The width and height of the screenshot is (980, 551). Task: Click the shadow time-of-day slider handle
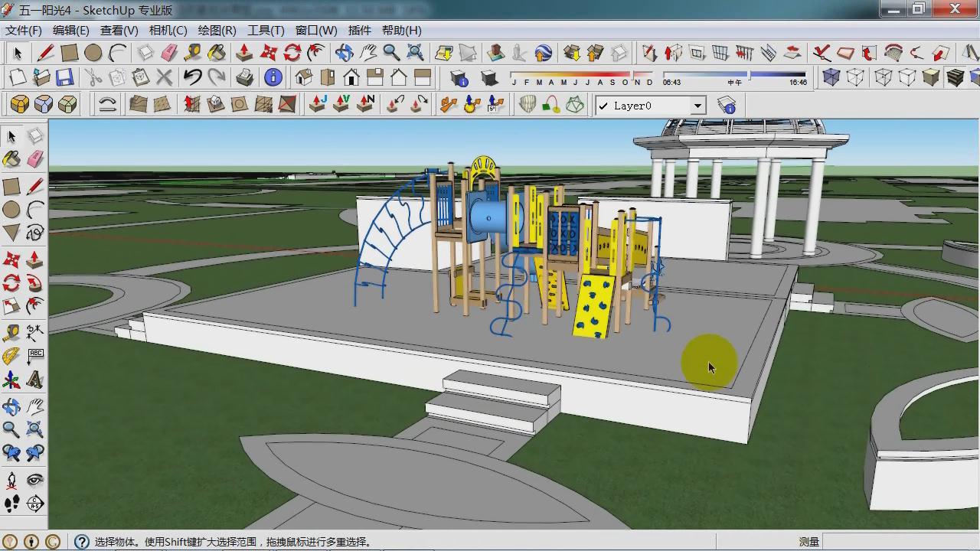(x=749, y=75)
